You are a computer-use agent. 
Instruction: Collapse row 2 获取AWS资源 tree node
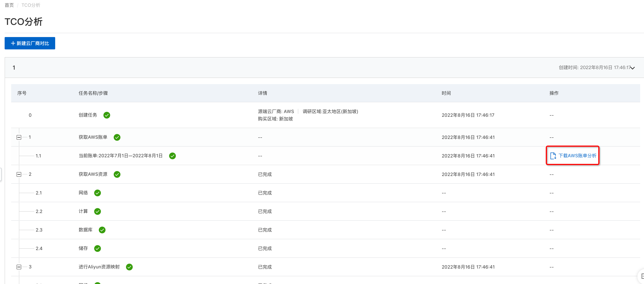(x=19, y=174)
